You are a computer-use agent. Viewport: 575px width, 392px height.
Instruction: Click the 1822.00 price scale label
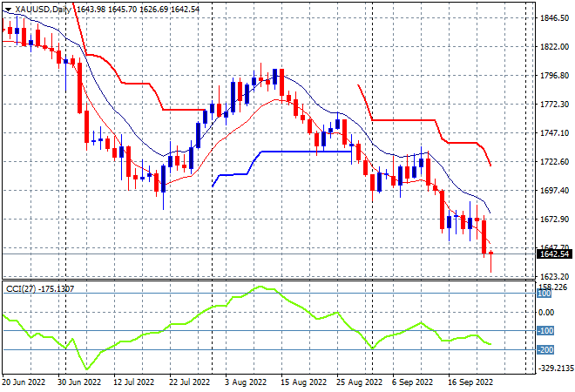coord(554,46)
